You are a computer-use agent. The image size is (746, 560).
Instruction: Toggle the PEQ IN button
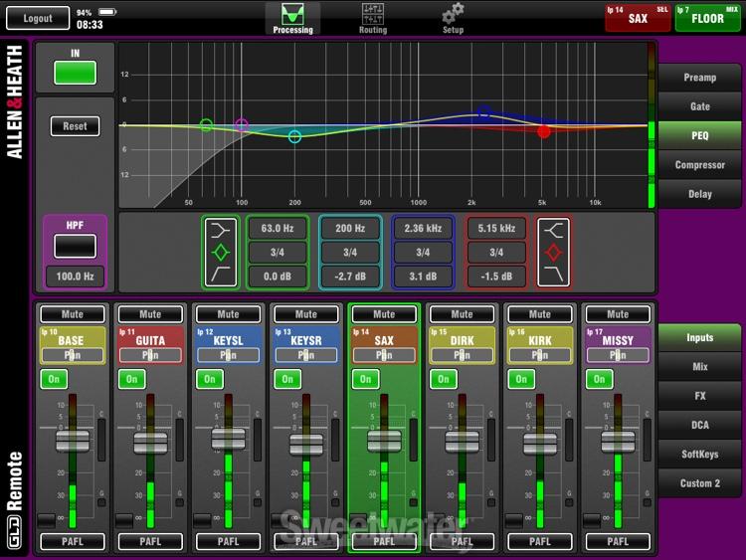pos(76,72)
